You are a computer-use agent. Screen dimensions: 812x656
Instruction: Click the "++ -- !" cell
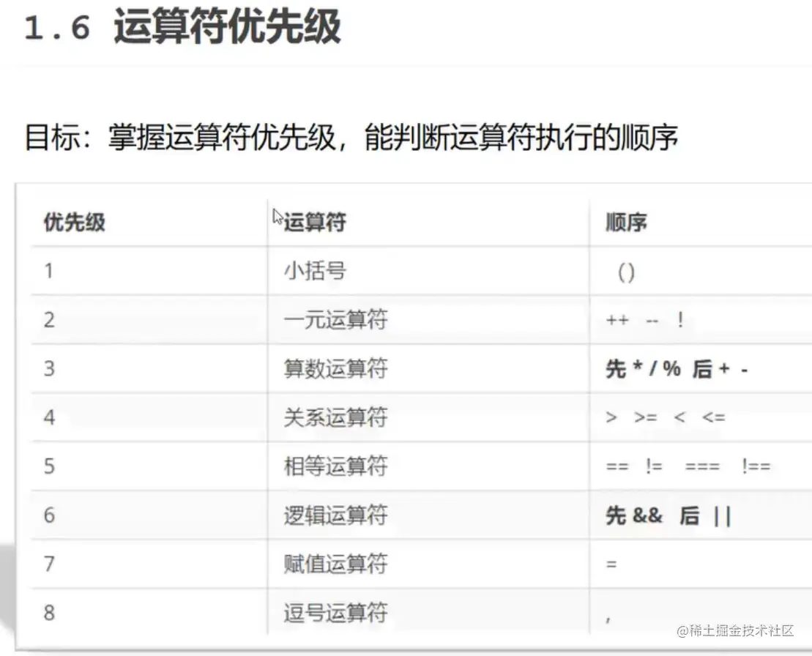(x=645, y=320)
